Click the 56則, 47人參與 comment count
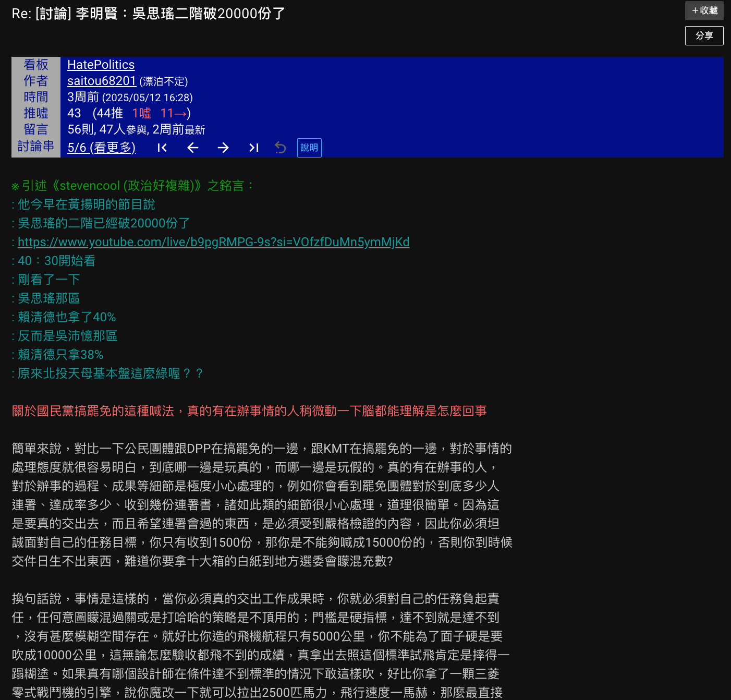The image size is (731, 700). point(108,129)
